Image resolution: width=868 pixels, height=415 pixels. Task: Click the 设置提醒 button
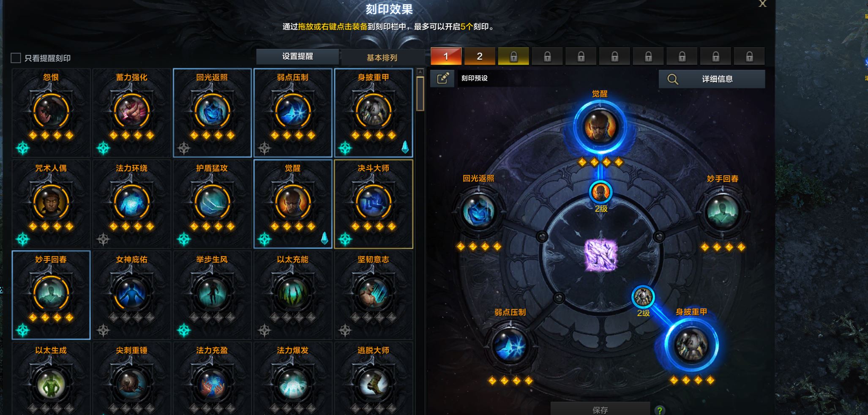(298, 56)
